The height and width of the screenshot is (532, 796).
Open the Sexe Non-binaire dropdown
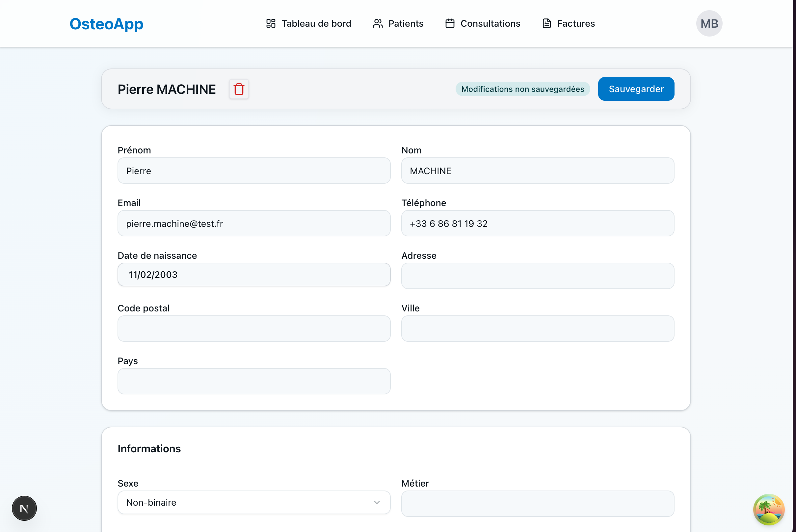click(x=253, y=502)
